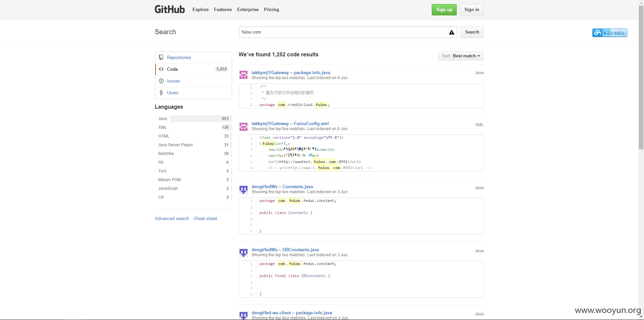Filter results by Text language

click(x=194, y=171)
